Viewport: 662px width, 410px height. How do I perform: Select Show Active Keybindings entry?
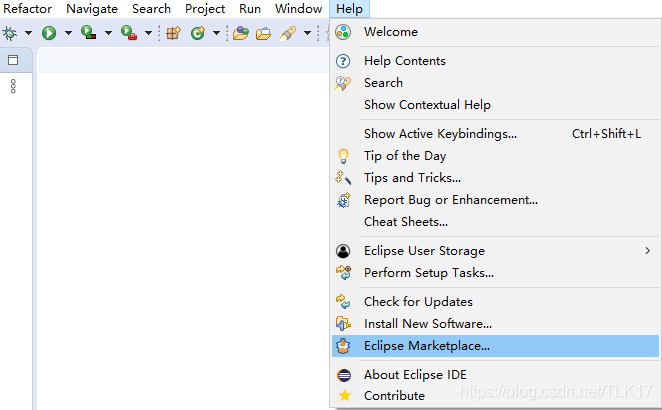(495, 134)
